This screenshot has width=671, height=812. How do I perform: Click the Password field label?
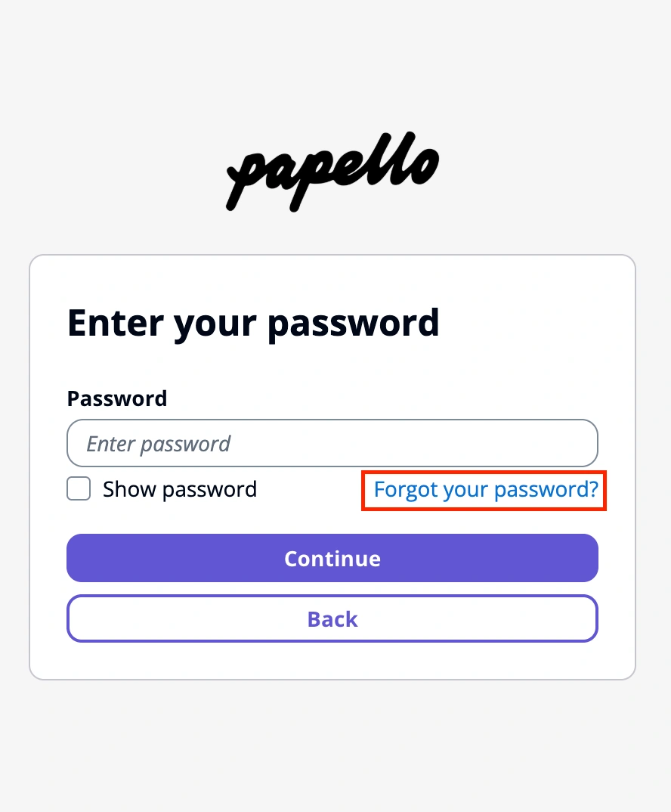click(117, 398)
